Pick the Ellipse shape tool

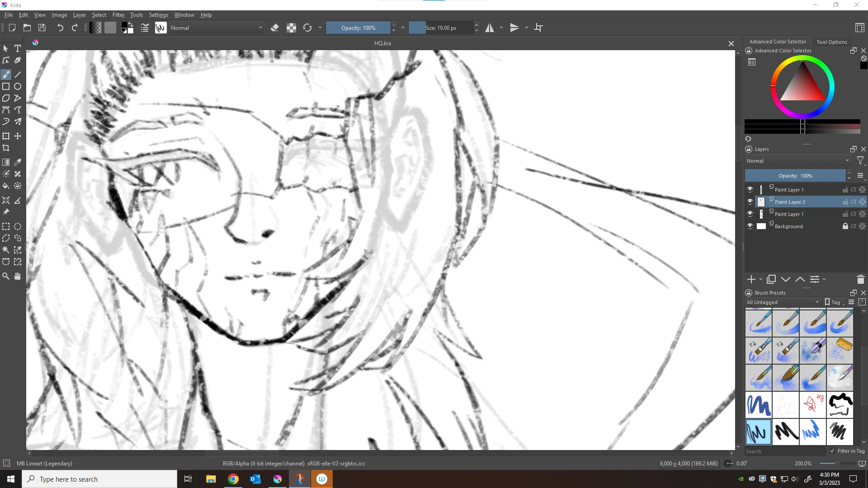tap(18, 86)
